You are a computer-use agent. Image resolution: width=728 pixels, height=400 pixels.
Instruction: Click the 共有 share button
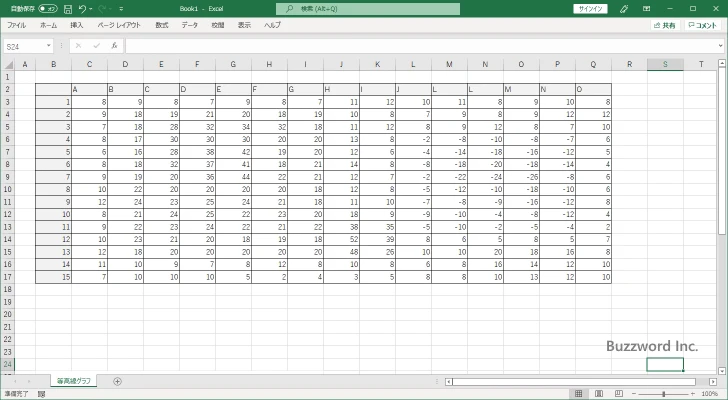pos(664,26)
